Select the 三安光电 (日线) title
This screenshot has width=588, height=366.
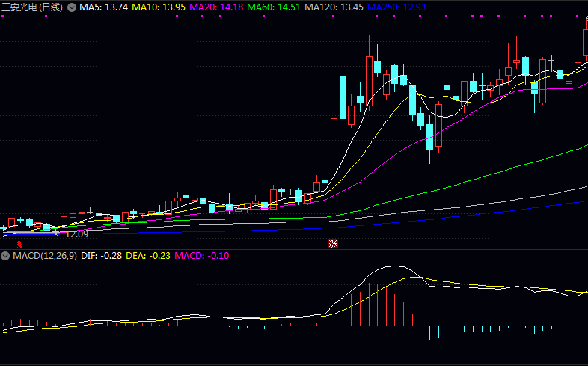(32, 7)
